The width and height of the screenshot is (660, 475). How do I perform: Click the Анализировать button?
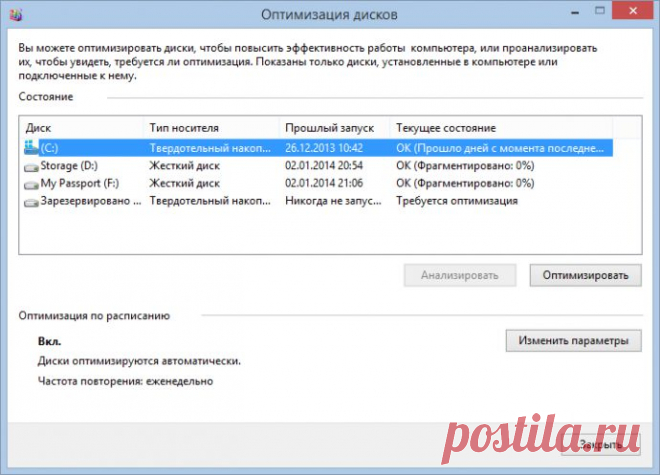pos(460,275)
